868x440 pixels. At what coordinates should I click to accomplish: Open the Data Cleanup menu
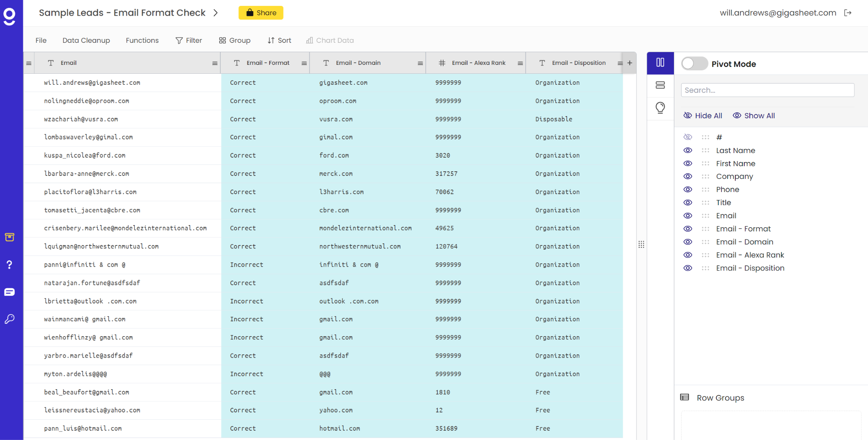point(86,40)
